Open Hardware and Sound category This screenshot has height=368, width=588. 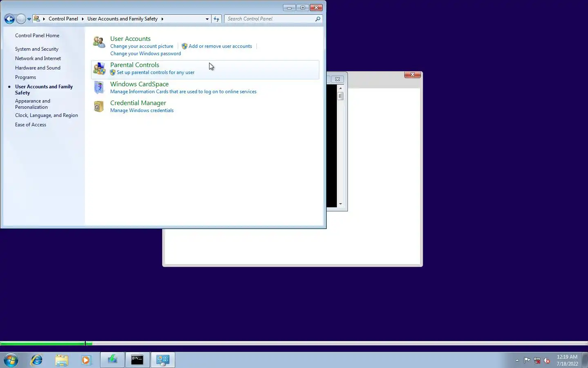[38, 68]
